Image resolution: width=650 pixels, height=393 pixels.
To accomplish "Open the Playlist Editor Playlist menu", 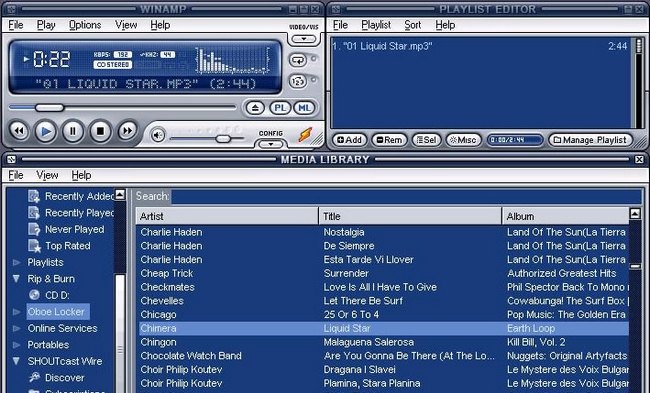I will click(x=376, y=25).
